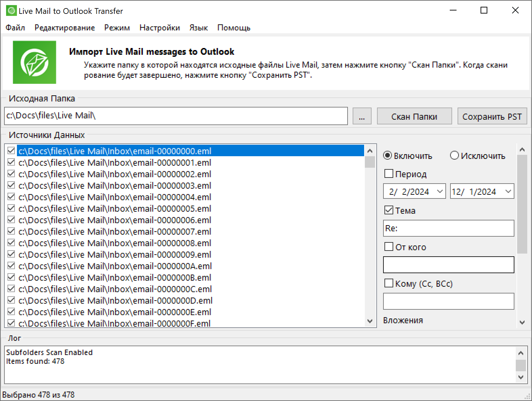Select row email-0000000F.eml
This screenshot has width=532, height=401.
[x=191, y=323]
